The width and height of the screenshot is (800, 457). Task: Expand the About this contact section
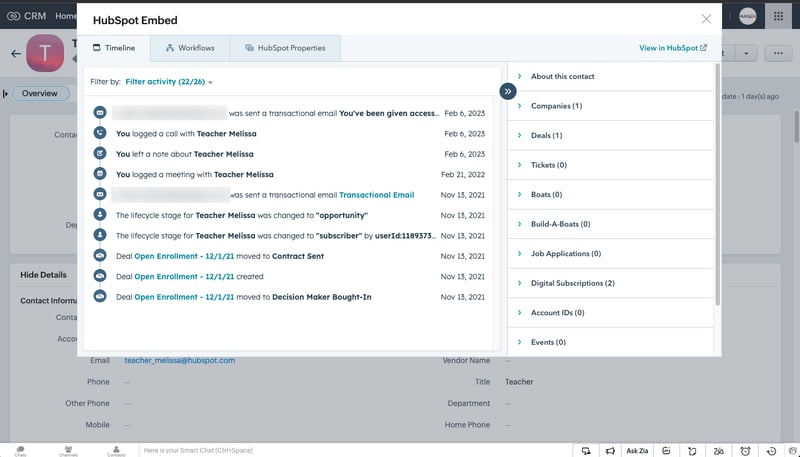(x=563, y=77)
